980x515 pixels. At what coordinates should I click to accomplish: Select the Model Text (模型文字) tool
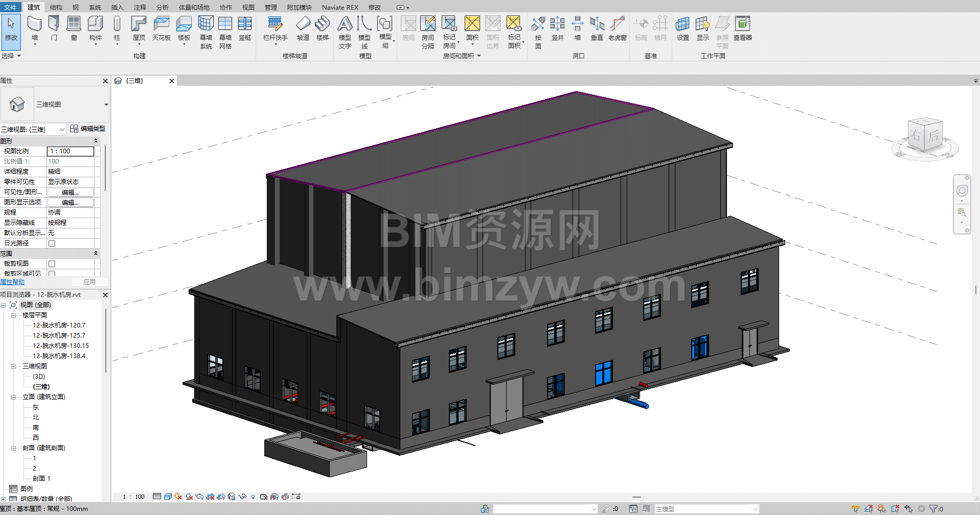pyautogui.click(x=345, y=32)
